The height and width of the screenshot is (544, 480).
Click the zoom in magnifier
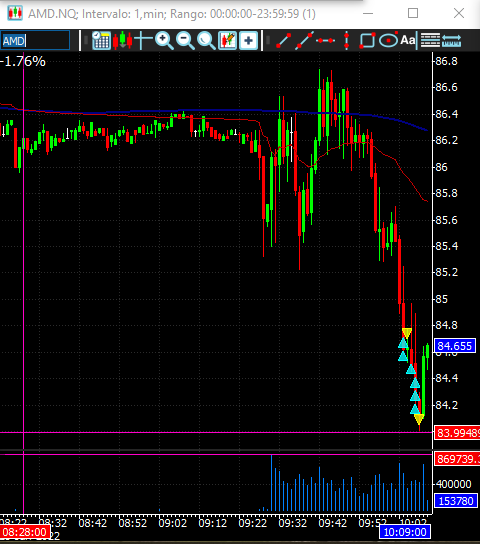tap(164, 41)
